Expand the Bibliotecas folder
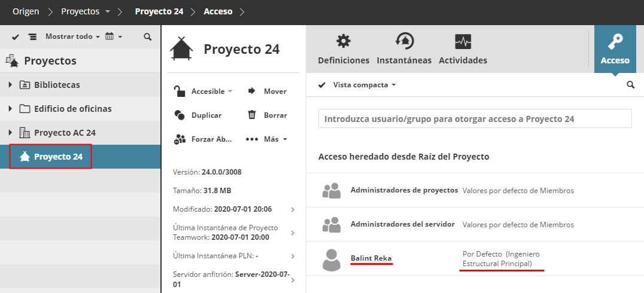 (11, 85)
